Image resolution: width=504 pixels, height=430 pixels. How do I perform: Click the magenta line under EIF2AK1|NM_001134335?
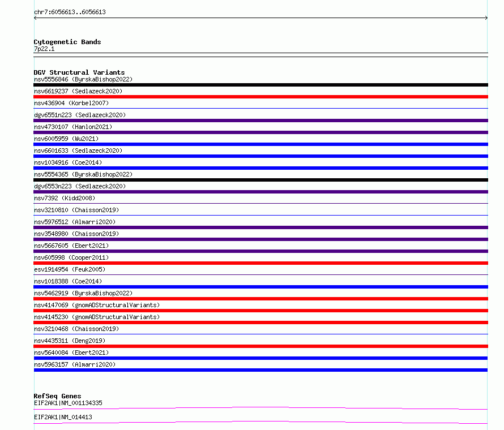(260, 408)
